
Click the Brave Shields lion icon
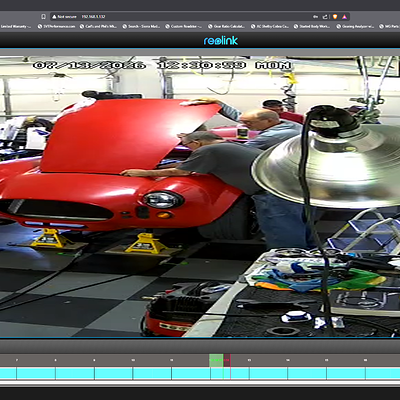point(335,16)
